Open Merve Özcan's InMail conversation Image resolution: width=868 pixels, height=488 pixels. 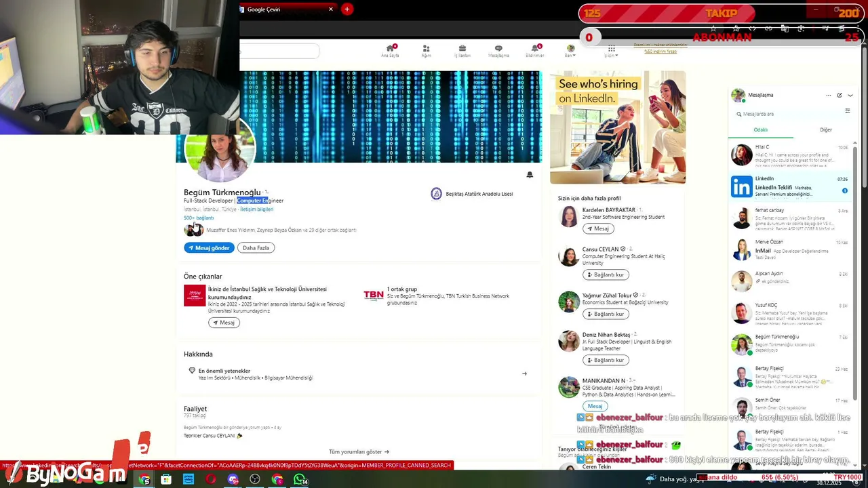coord(790,250)
